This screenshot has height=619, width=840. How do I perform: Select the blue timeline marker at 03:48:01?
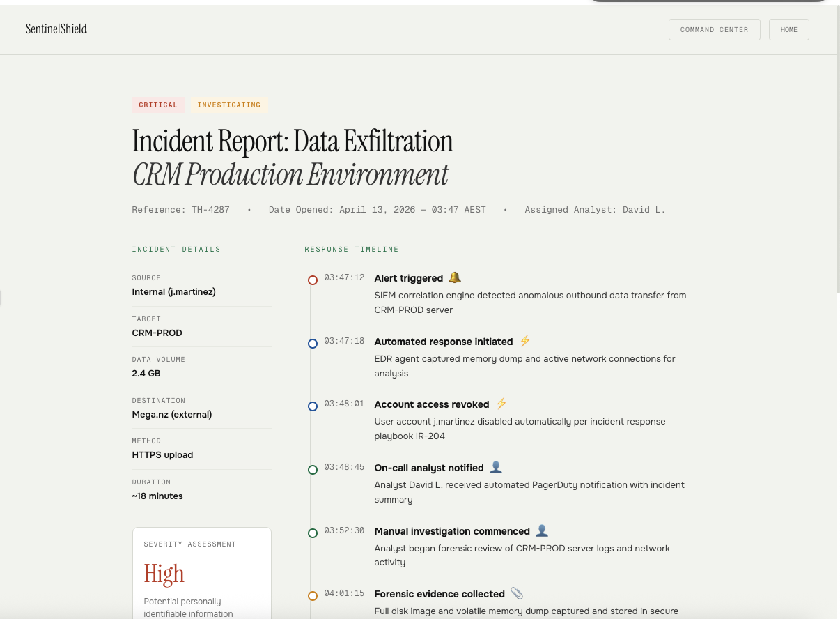313,406
